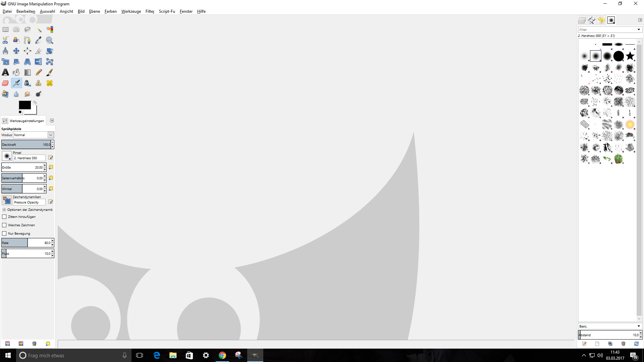Toggle Nur Bewegung checkbox
This screenshot has height=362, width=644.
click(4, 234)
